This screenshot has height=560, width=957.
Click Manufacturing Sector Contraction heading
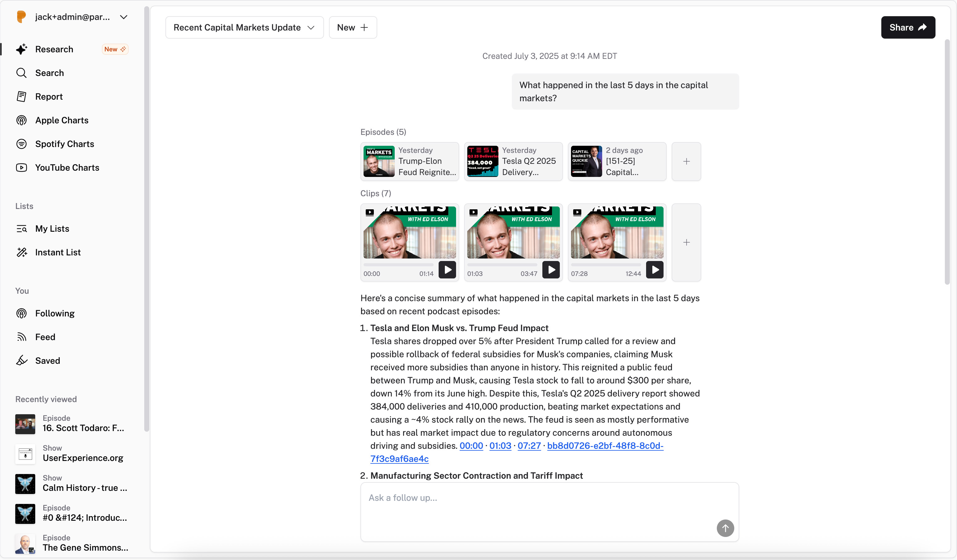[477, 475]
